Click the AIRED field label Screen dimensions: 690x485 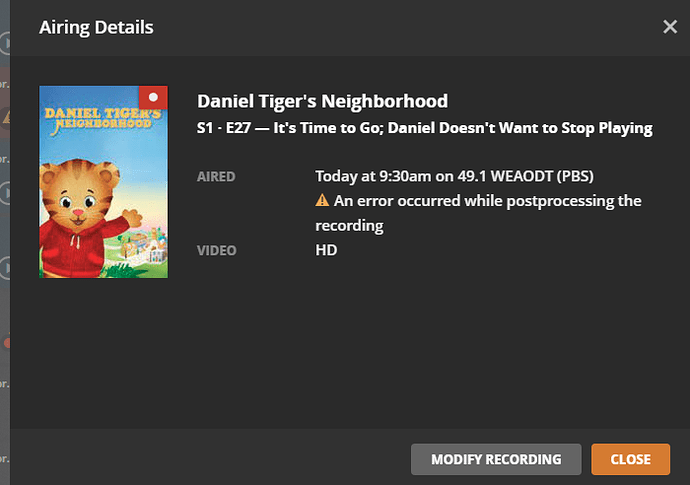216,177
